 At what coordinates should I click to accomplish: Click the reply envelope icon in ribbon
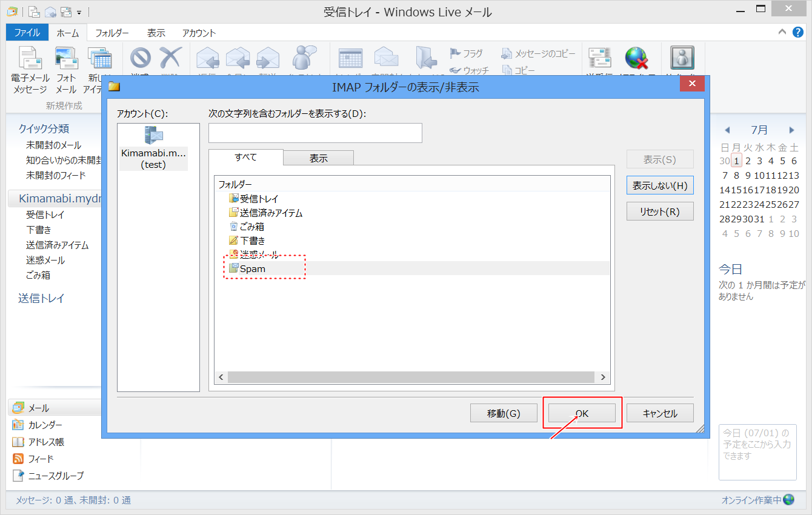[x=208, y=59]
